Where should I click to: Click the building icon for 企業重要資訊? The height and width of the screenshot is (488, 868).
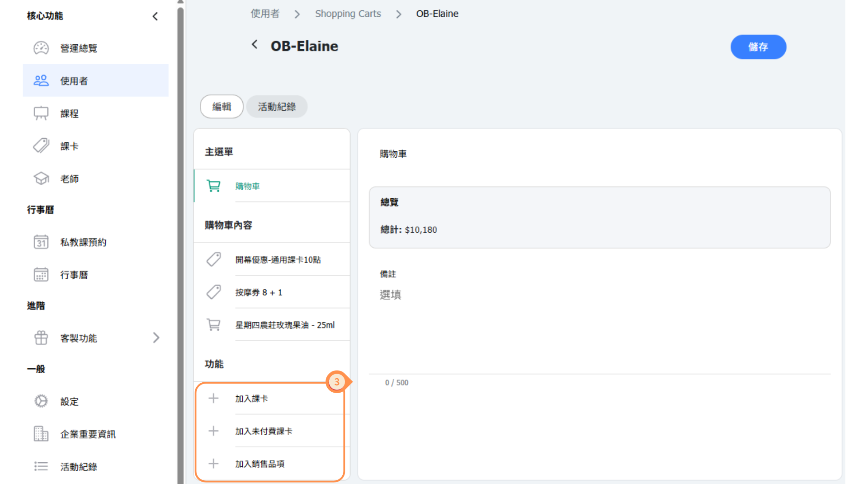(x=41, y=434)
